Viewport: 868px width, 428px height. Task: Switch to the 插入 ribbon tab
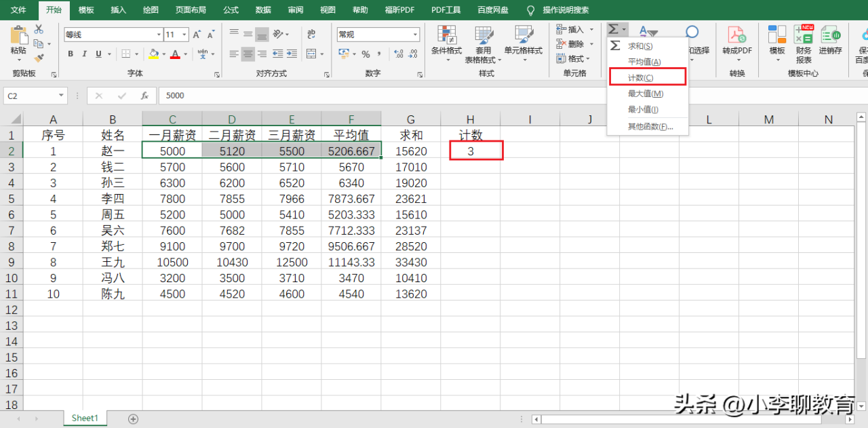(118, 10)
